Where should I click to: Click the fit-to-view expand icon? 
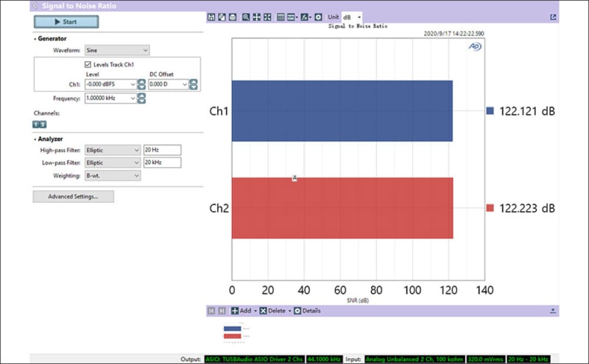click(x=267, y=17)
